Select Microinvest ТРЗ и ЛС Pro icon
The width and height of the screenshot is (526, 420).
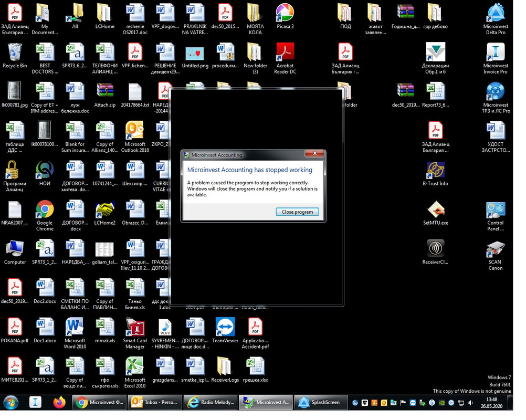[496, 98]
